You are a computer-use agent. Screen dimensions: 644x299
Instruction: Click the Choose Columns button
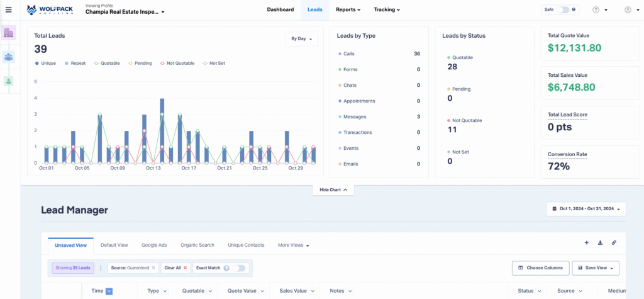pyautogui.click(x=540, y=268)
